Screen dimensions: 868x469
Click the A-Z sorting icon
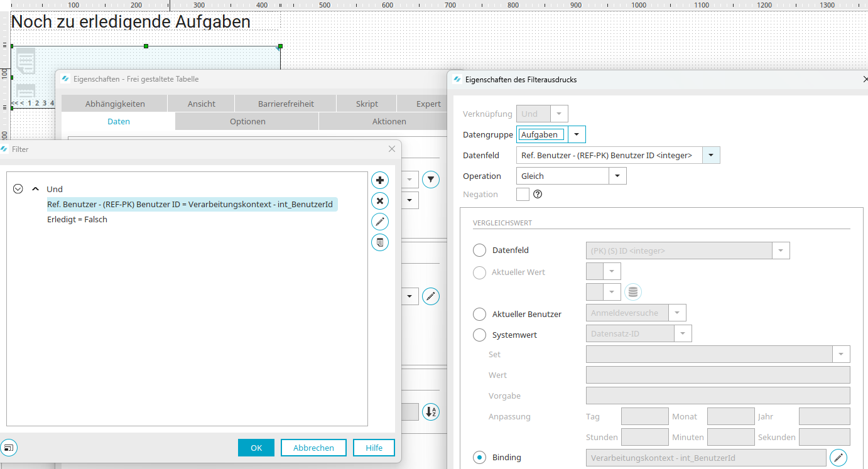click(x=431, y=412)
